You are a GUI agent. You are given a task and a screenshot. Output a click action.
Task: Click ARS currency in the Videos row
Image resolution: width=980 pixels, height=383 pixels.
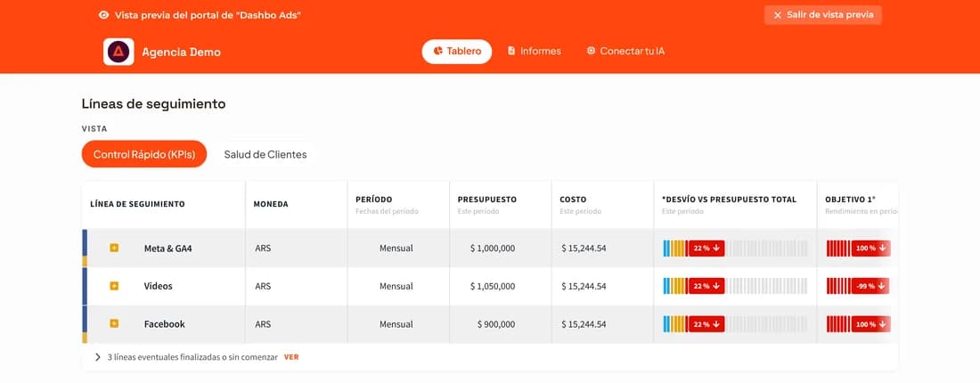tap(263, 286)
